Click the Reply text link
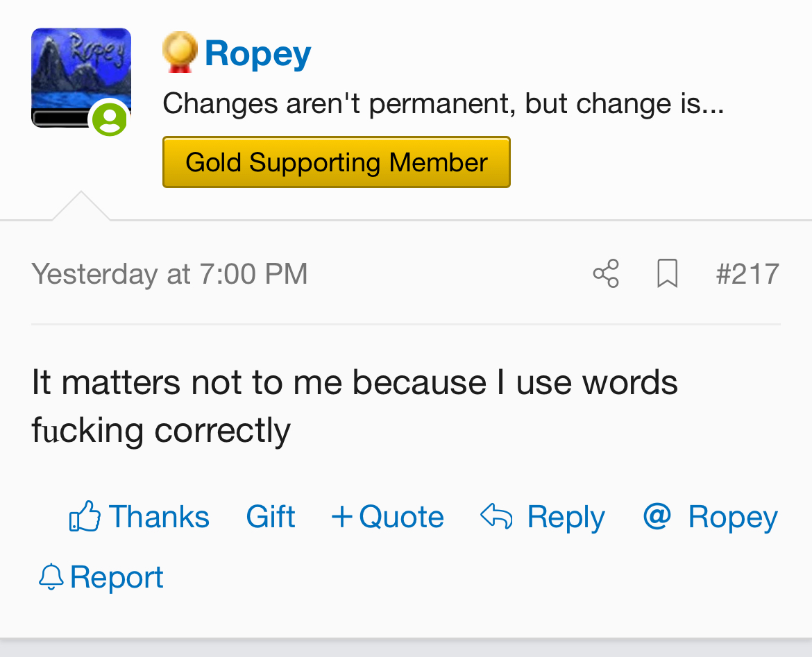The height and width of the screenshot is (657, 812). (x=566, y=517)
